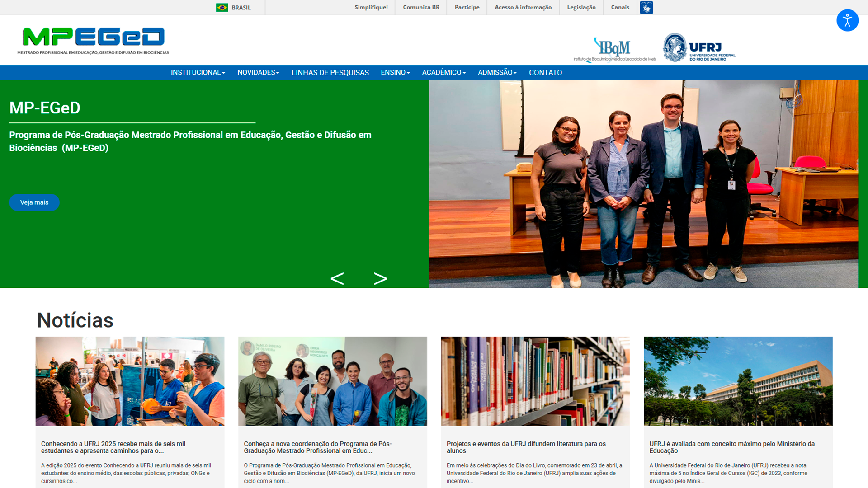Click the Simplifique! link
Screen dimensions: 868x488
pyautogui.click(x=371, y=7)
